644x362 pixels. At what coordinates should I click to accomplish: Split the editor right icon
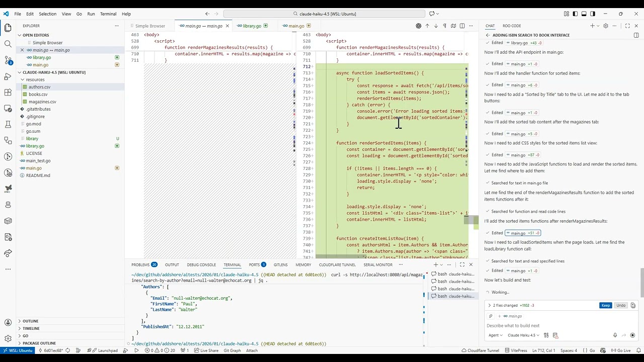click(x=462, y=26)
